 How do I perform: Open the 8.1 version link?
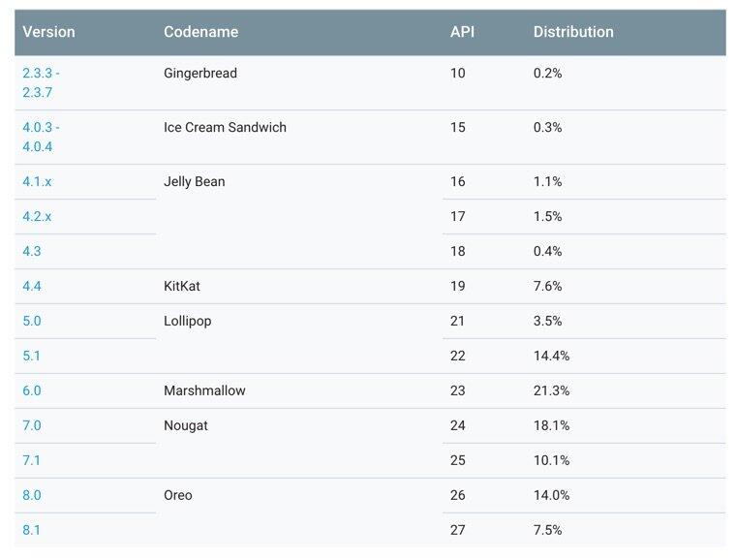pos(32,530)
